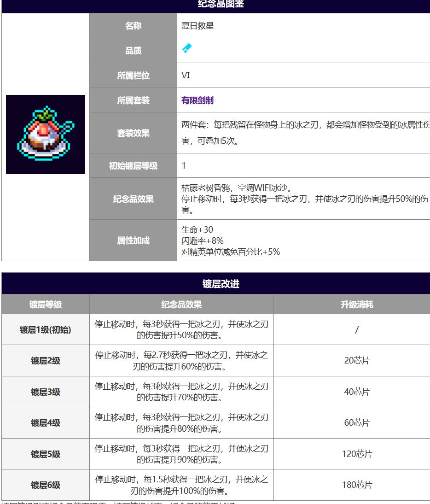
Task: Select the 初始镀层等级 row label
Action: 133,165
